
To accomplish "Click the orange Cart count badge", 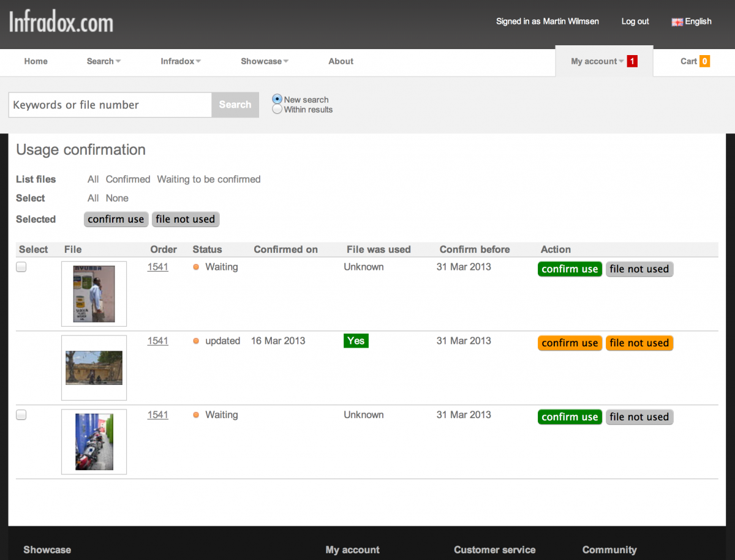I will (x=704, y=61).
